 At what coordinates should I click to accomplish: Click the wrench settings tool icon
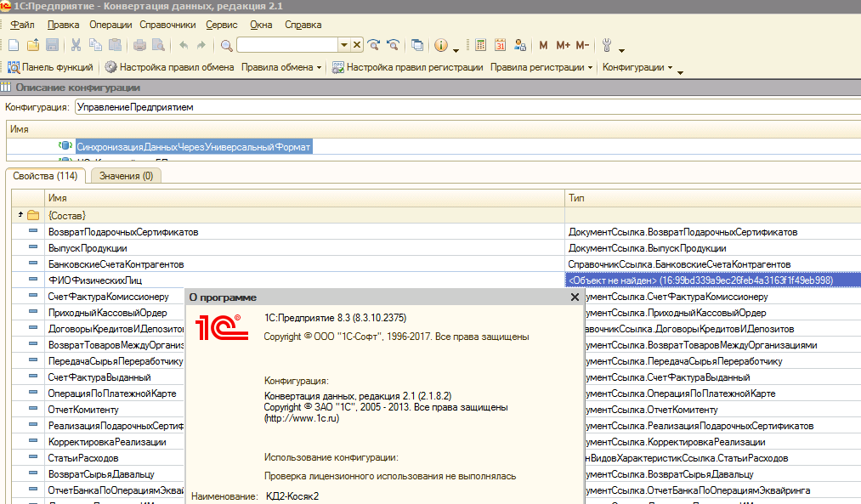pos(607,45)
